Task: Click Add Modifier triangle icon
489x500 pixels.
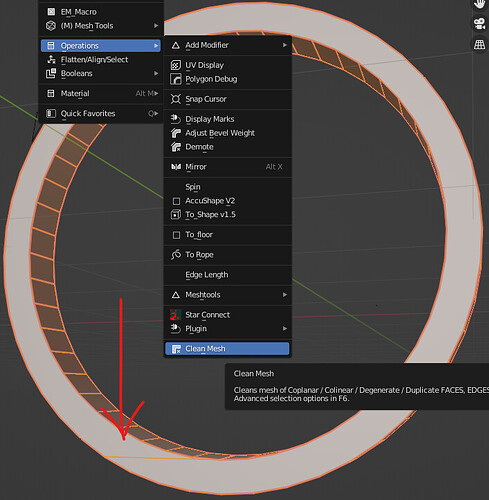Action: 176,45
